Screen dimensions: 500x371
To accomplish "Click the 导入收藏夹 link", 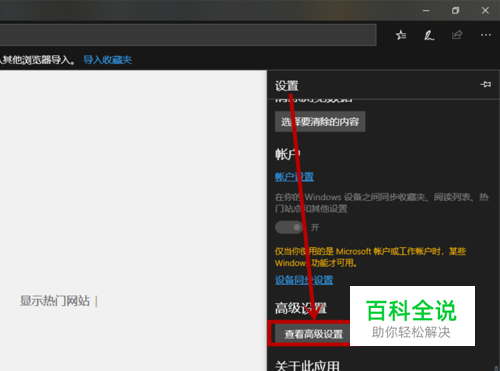I will tap(108, 60).
